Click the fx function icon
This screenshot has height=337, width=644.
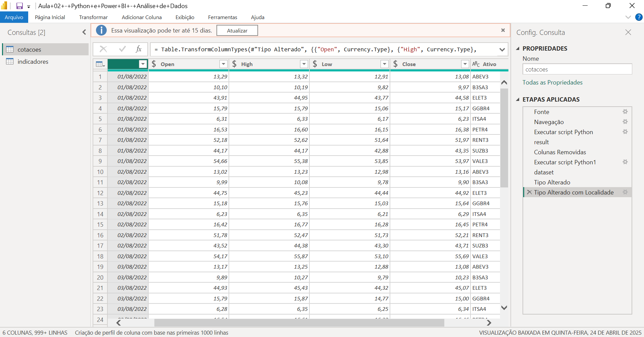[x=139, y=49]
